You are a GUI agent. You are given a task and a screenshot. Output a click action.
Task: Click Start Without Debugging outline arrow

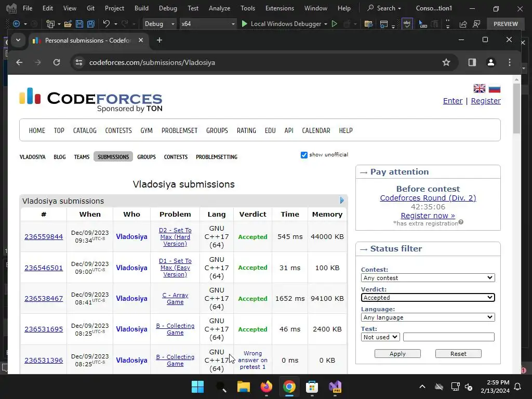click(334, 24)
